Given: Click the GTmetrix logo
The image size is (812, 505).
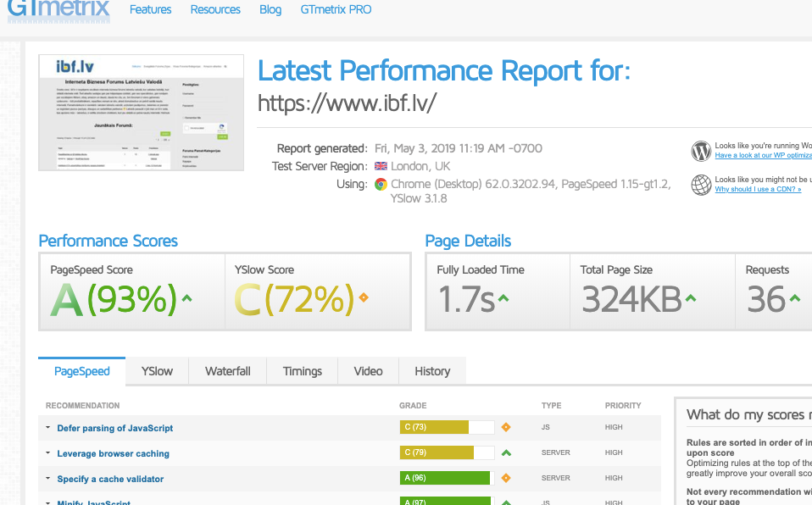Looking at the screenshot, I should [58, 9].
